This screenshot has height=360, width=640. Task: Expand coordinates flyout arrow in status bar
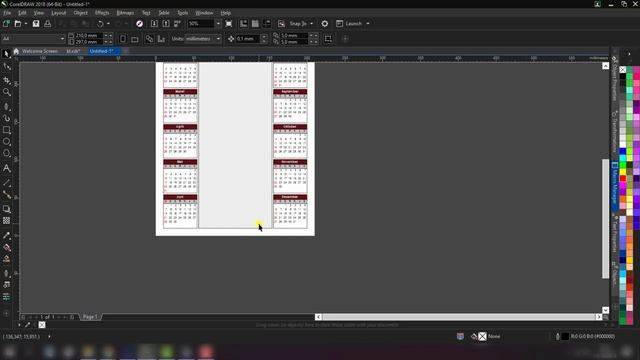click(x=49, y=337)
